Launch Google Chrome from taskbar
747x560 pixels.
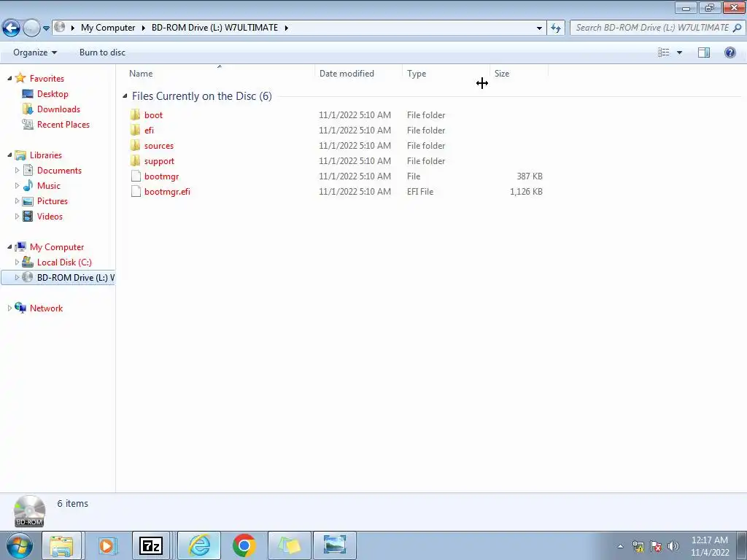click(244, 545)
